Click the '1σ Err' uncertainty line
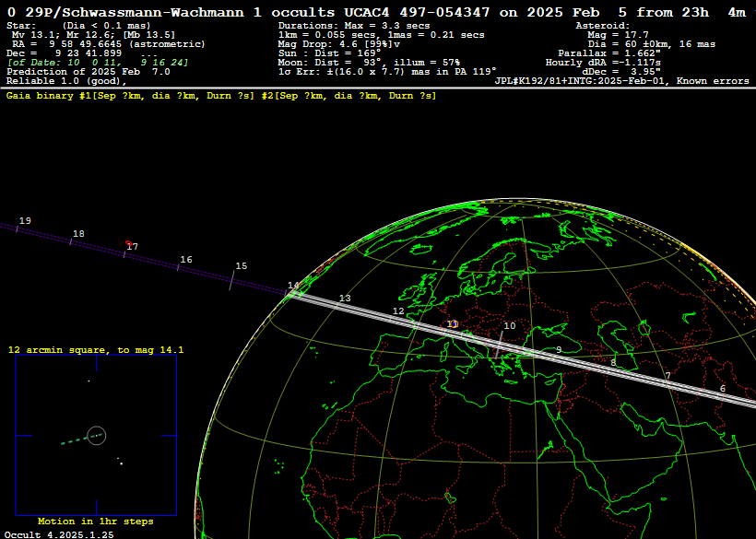 point(387,72)
